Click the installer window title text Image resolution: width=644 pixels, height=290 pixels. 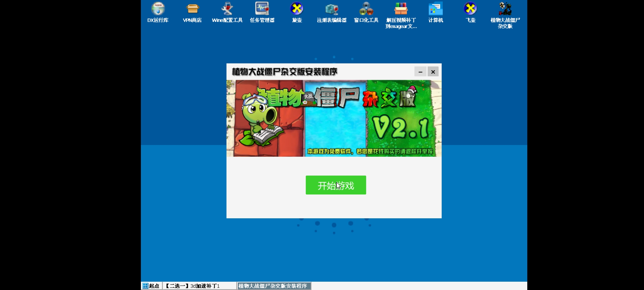point(284,72)
